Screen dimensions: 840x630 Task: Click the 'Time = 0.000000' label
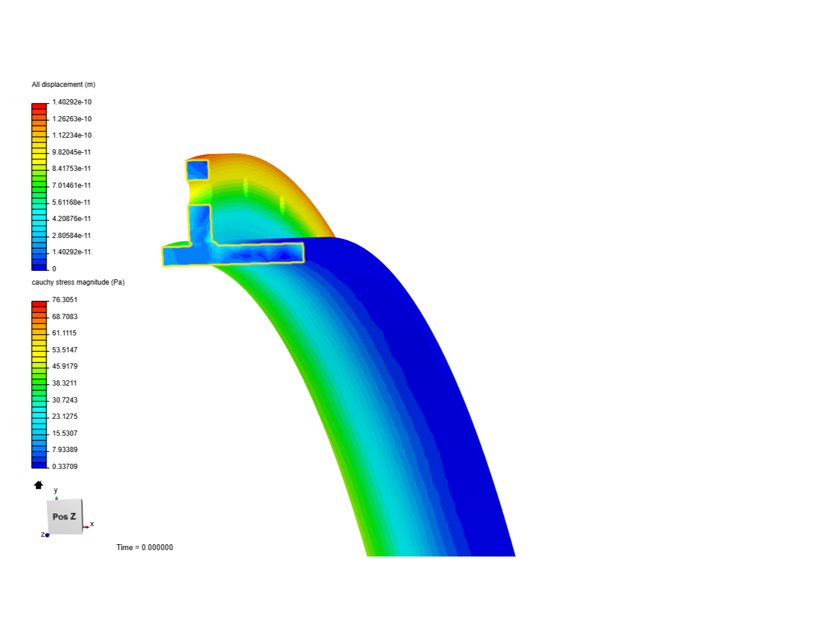(x=145, y=547)
